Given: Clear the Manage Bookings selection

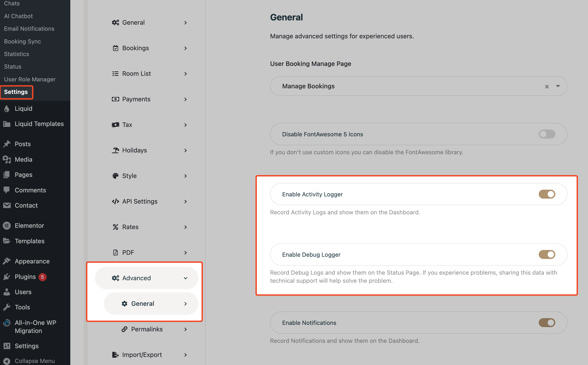Looking at the screenshot, I should [547, 87].
